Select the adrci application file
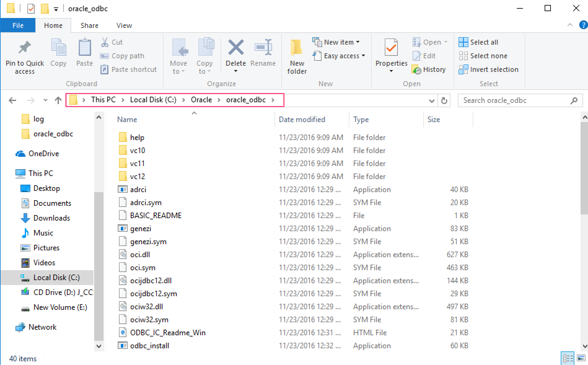The width and height of the screenshot is (588, 365). click(x=138, y=190)
